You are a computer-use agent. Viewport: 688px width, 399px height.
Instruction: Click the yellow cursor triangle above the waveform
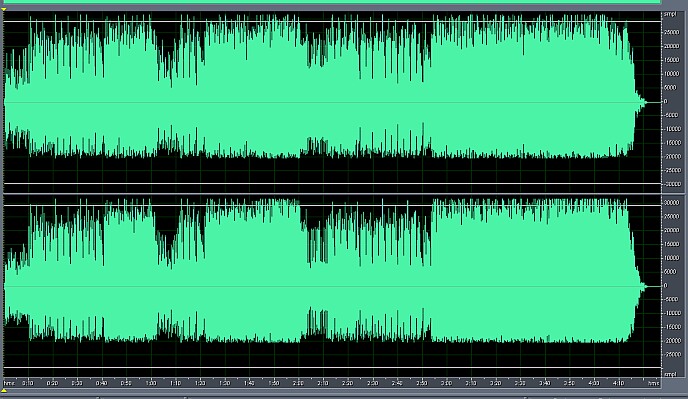4,9
